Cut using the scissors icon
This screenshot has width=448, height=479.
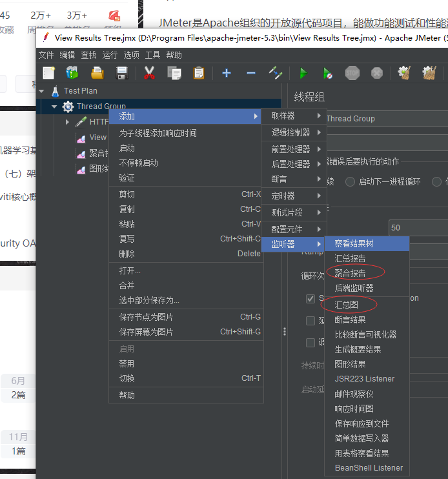(149, 74)
